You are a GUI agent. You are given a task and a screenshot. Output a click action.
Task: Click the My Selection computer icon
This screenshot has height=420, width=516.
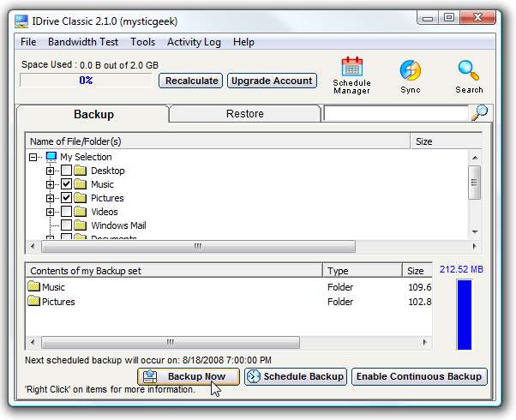pos(51,157)
